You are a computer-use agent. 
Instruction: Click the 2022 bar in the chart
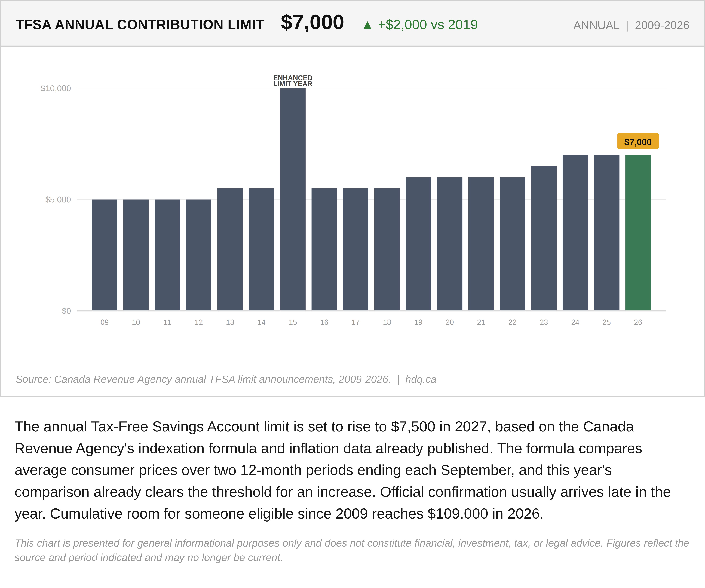[x=512, y=244]
